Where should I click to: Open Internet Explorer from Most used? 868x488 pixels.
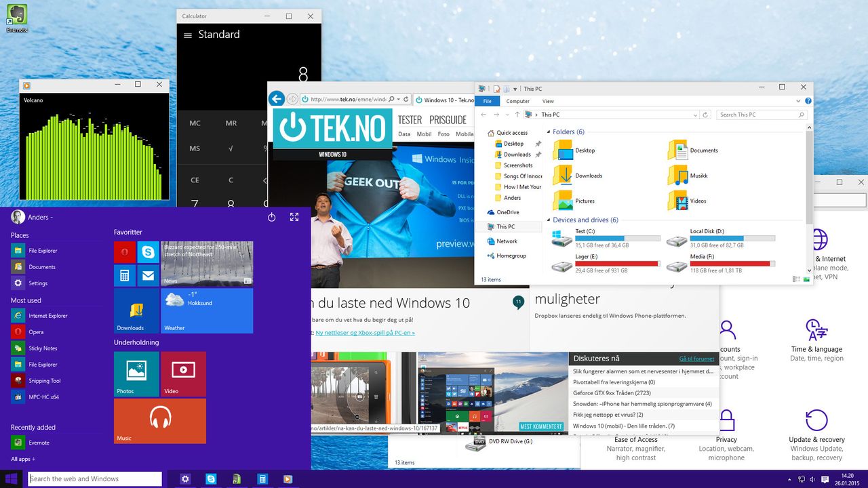point(39,316)
